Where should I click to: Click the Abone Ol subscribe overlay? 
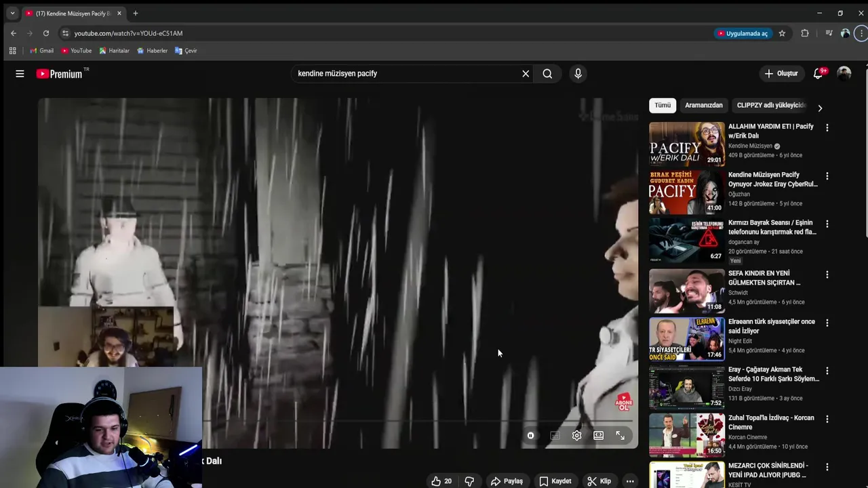[x=623, y=403]
